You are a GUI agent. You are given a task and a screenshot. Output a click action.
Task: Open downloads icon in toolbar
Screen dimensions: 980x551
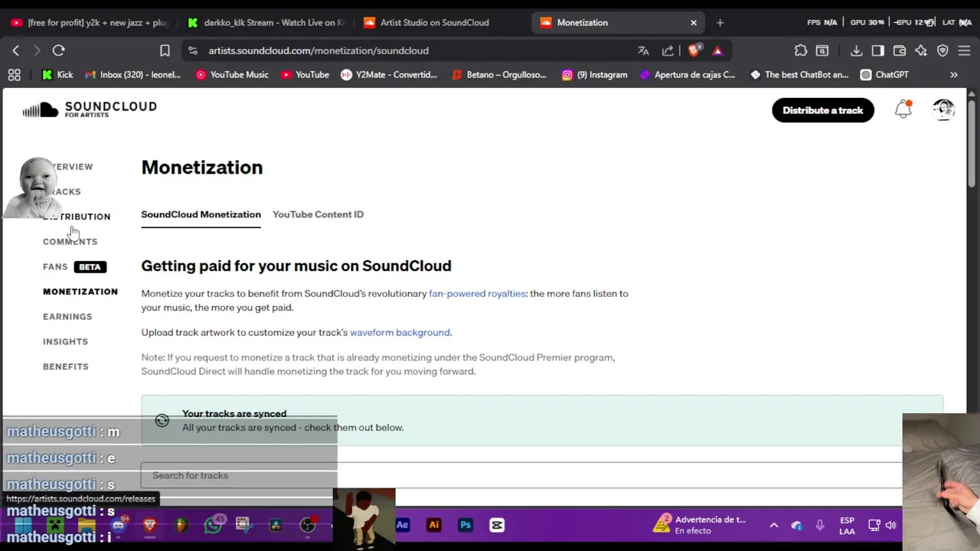[856, 51]
